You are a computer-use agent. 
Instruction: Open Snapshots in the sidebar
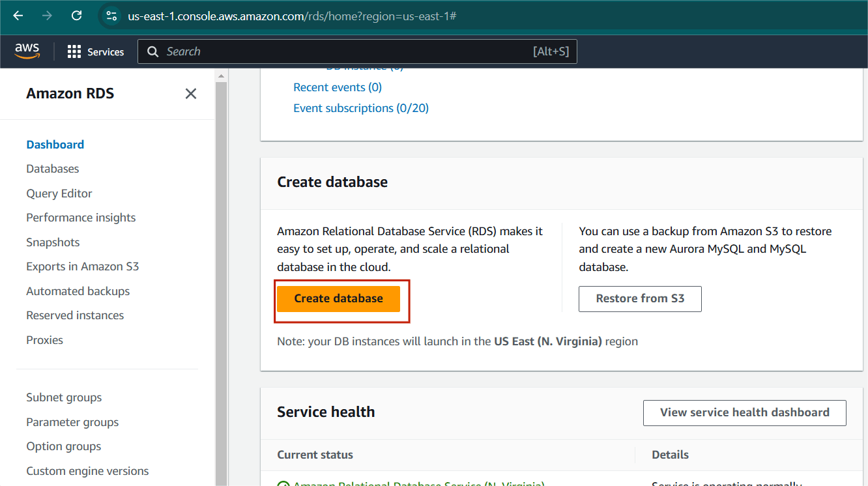53,242
